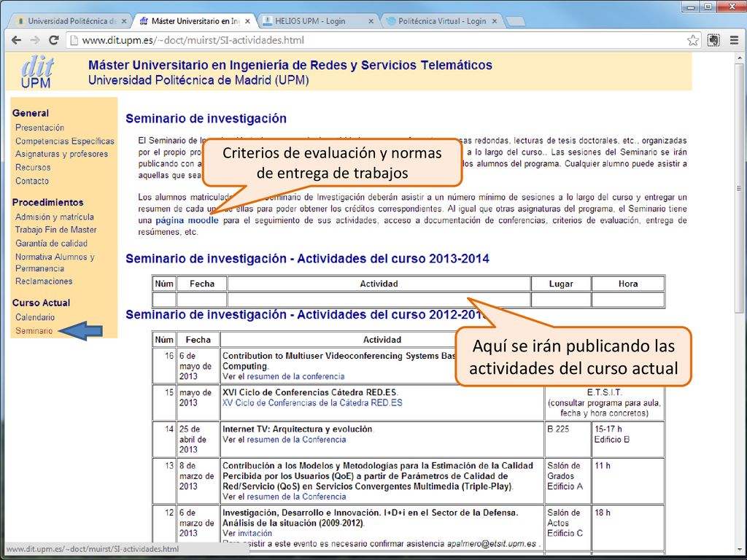The image size is (747, 560).
Task: Click the 'Universidad Politécnica de Madrid (UPM)' header text
Action: click(198, 80)
